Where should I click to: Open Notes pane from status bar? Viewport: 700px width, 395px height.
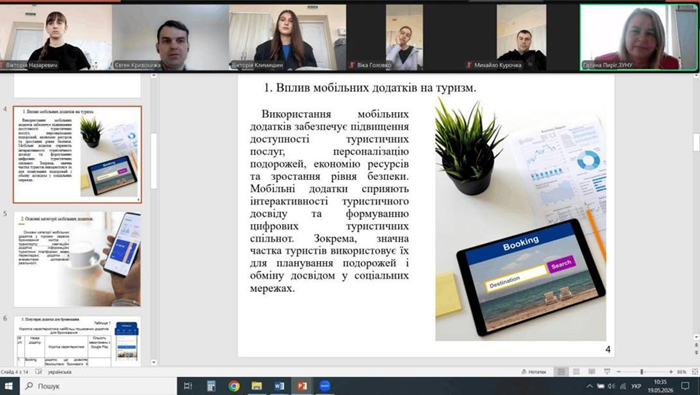point(534,372)
